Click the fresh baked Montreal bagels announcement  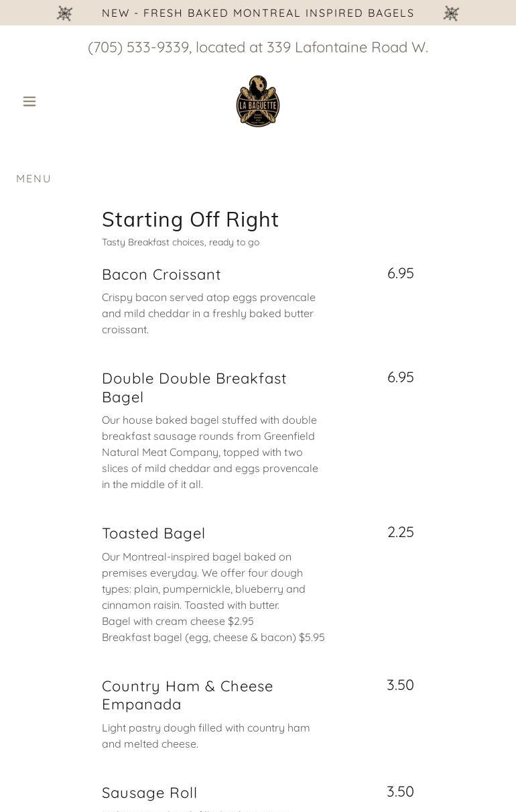(258, 13)
